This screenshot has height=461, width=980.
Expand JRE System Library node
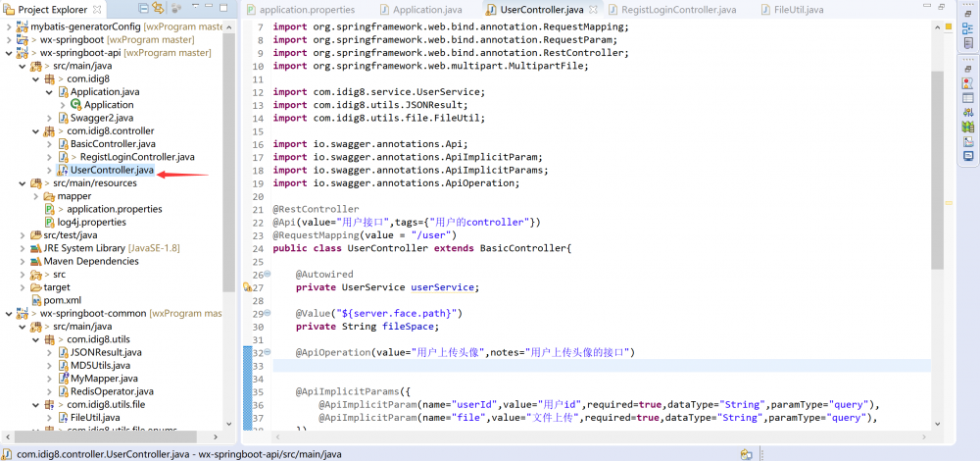pos(22,248)
